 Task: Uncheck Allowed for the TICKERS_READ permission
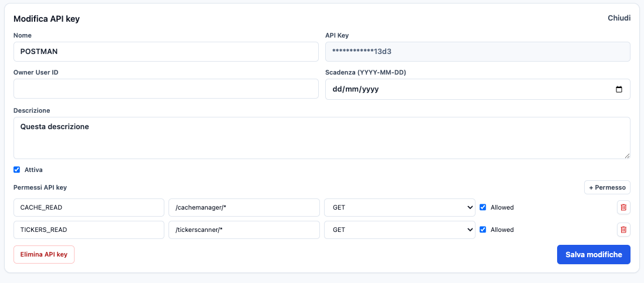(x=483, y=230)
